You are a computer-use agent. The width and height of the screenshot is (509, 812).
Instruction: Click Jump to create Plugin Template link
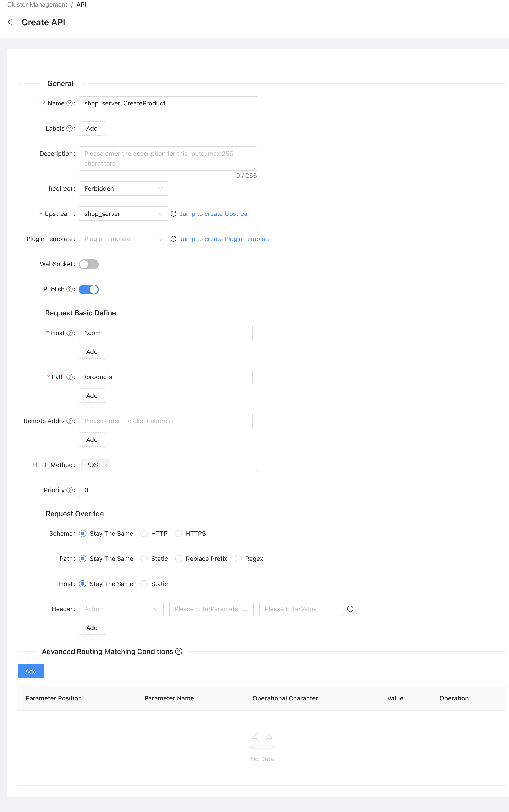point(225,239)
